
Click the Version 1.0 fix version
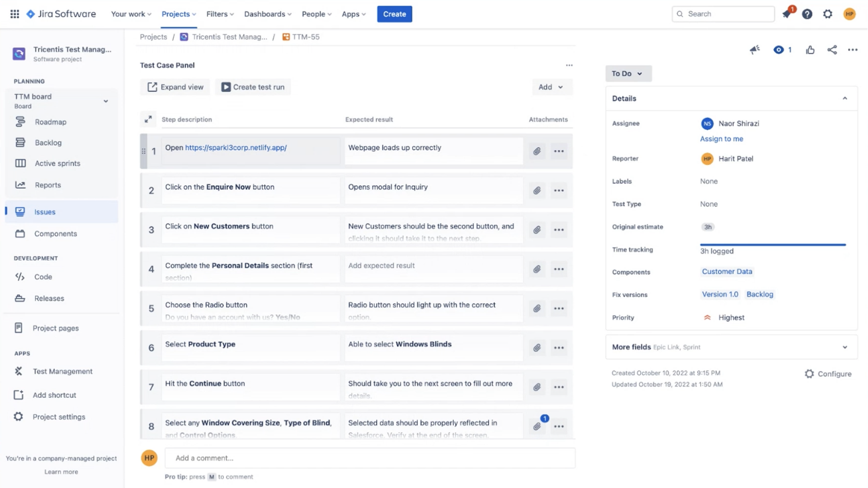(720, 294)
